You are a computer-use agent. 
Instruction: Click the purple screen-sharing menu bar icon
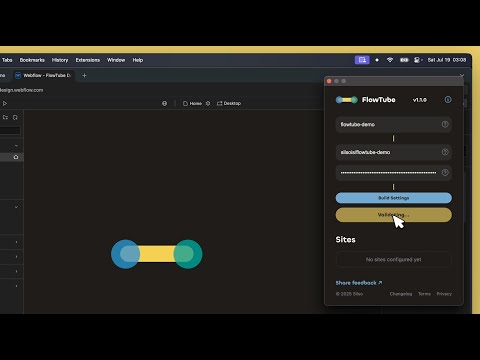(362, 60)
